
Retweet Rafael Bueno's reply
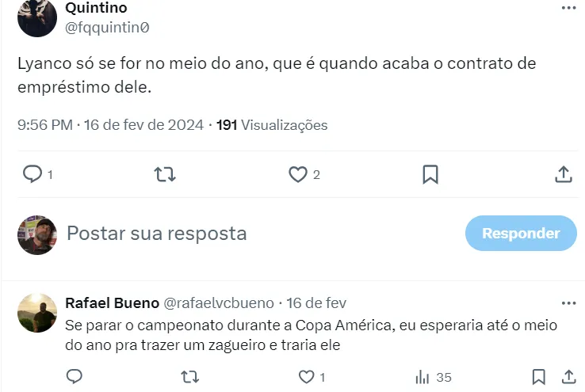point(190,377)
